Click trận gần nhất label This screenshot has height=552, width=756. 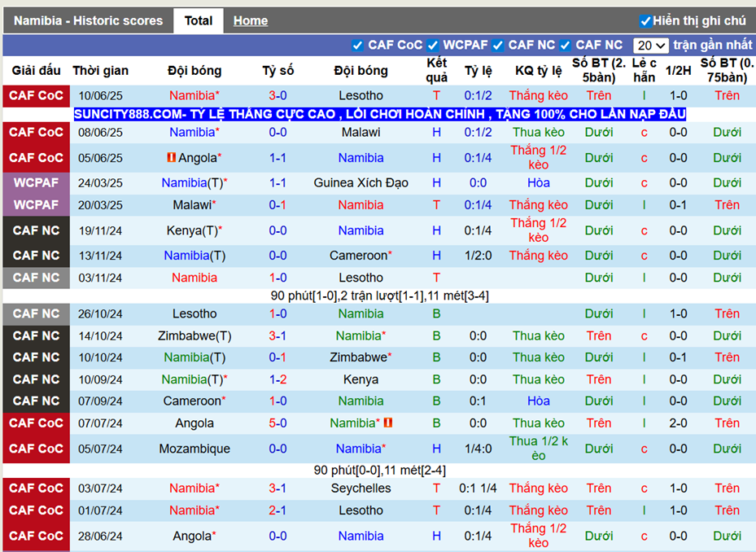pos(712,46)
